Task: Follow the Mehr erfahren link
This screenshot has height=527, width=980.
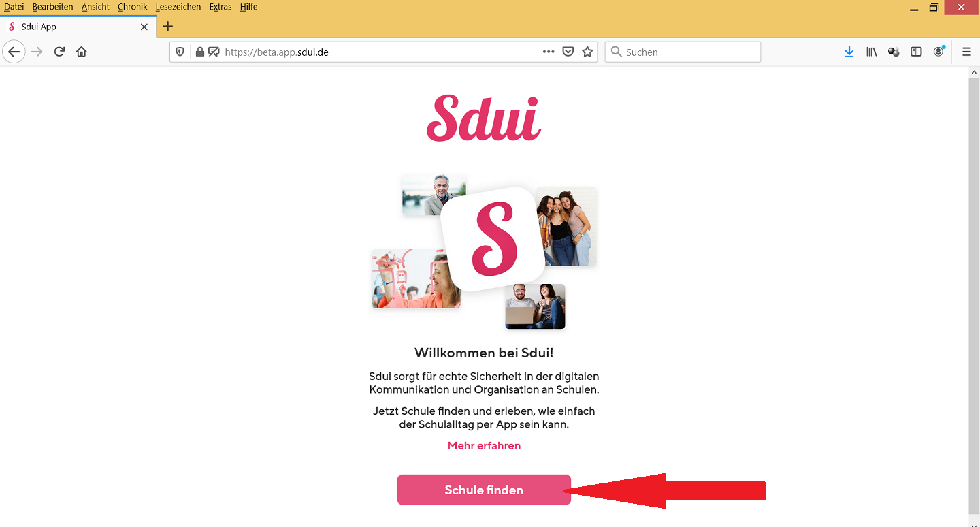Action: coord(484,446)
